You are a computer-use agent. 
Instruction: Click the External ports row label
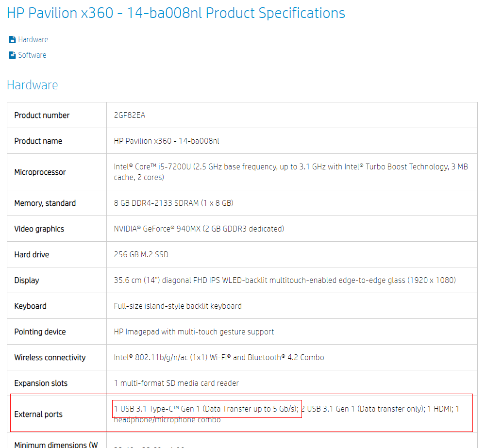click(38, 415)
